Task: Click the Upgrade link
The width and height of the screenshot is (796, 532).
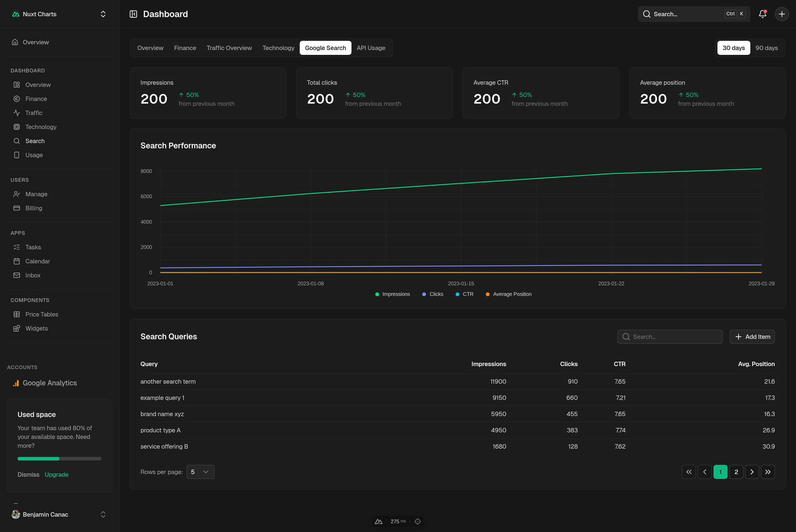Action: pos(57,474)
